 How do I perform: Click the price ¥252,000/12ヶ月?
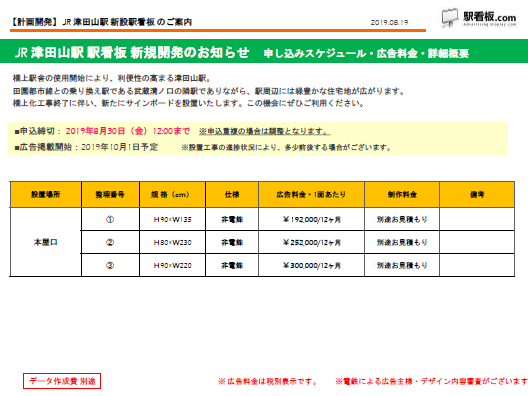click(x=311, y=242)
